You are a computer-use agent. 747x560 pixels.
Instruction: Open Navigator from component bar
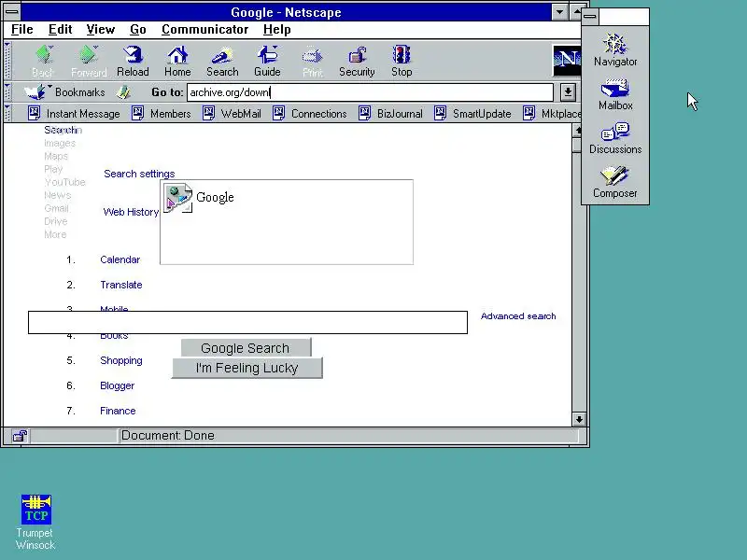[x=615, y=50]
